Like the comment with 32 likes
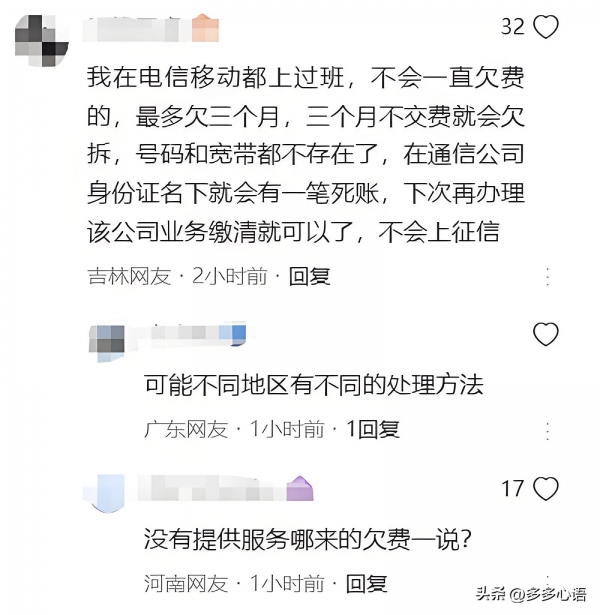The height and width of the screenshot is (615, 600). 546,27
